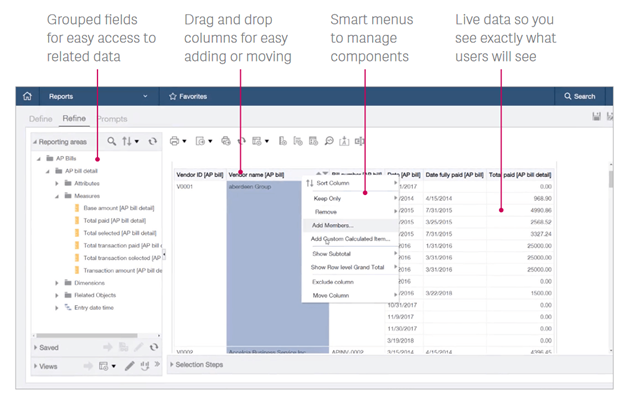
Task: Click the pencil edit icon in Views row
Action: pyautogui.click(x=129, y=366)
